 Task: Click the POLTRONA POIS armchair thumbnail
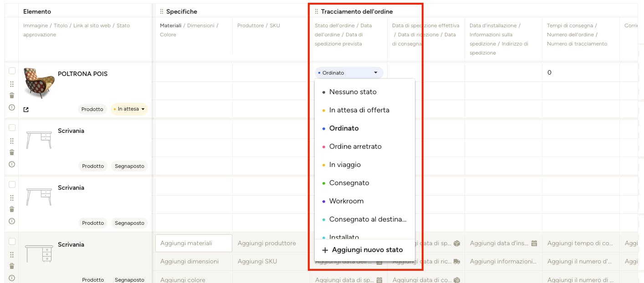tap(39, 83)
